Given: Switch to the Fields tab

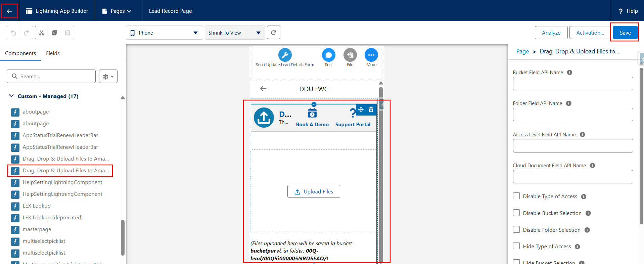Looking at the screenshot, I should tap(53, 53).
